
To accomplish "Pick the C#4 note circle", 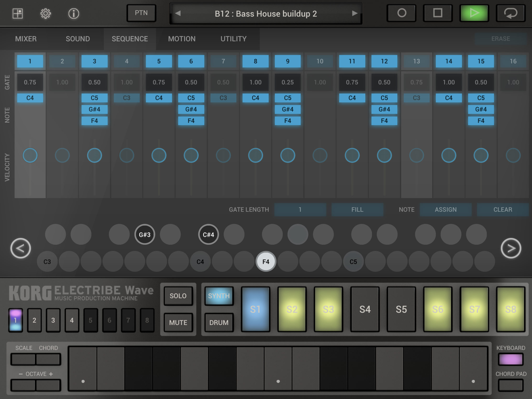I will (x=209, y=234).
